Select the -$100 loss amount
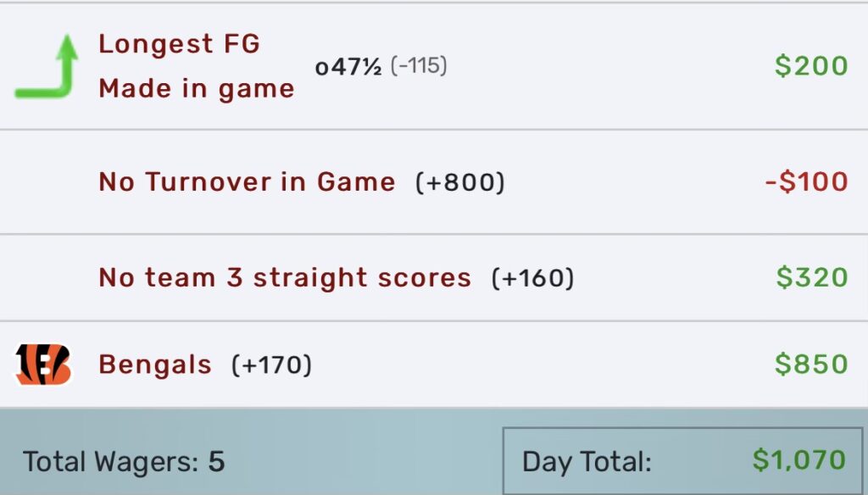This screenshot has height=495, width=868. click(807, 181)
